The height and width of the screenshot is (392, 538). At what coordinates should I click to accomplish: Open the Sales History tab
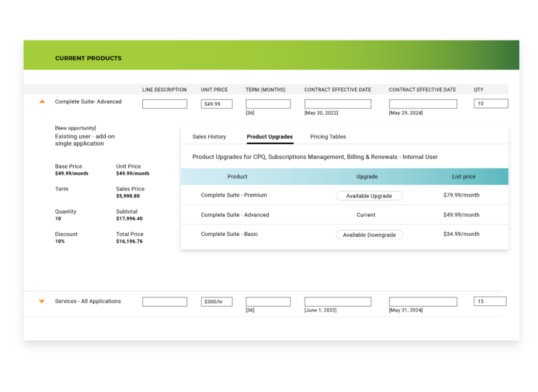click(209, 136)
